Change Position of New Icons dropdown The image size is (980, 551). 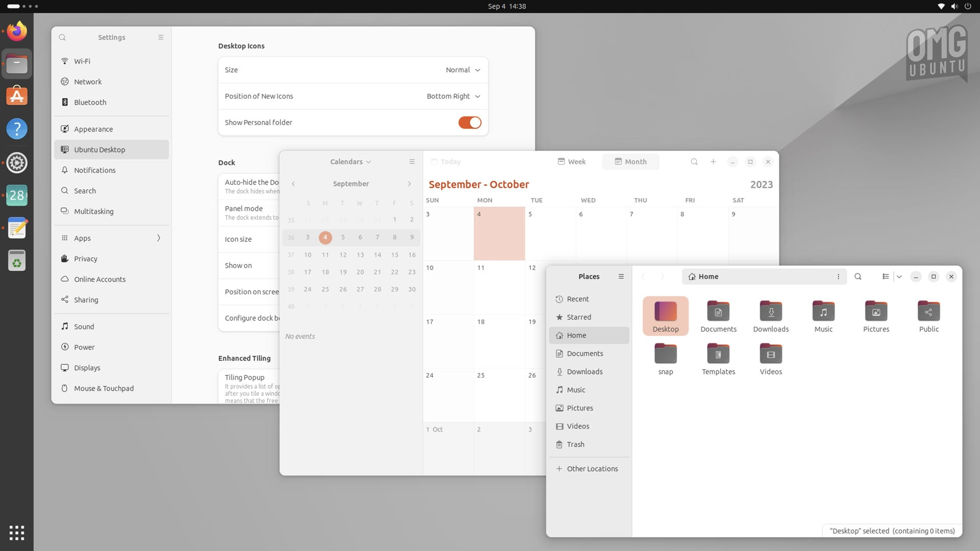click(x=453, y=96)
